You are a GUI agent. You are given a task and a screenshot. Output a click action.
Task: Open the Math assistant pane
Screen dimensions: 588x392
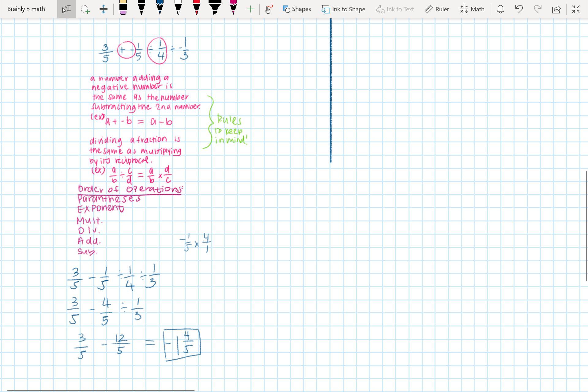pyautogui.click(x=472, y=9)
